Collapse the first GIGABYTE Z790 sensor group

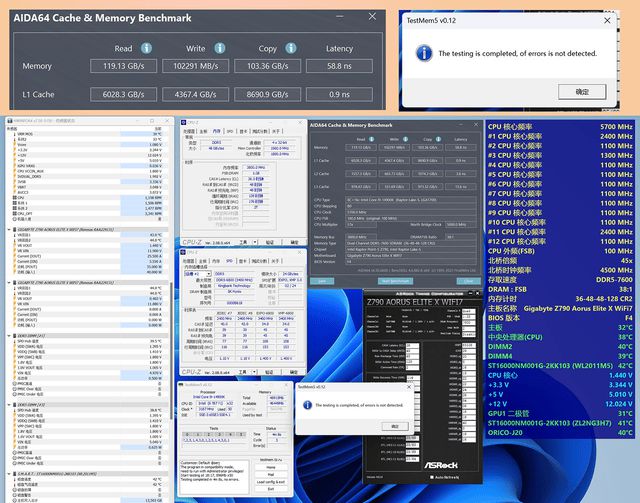click(9, 229)
